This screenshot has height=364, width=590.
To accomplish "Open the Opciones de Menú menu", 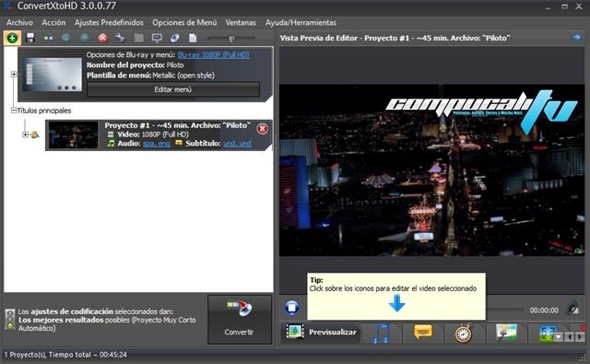I will 184,22.
